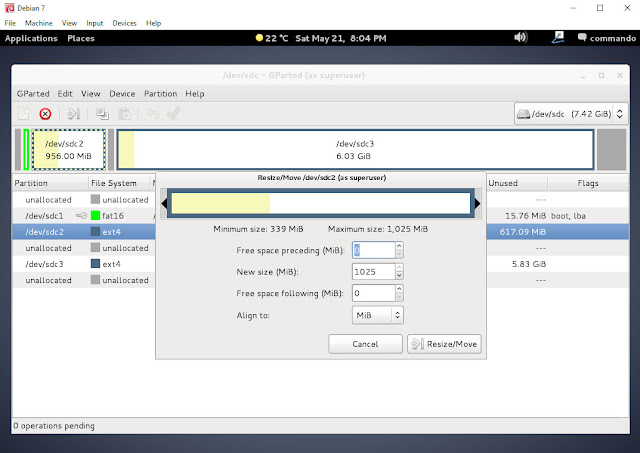This screenshot has height=453, width=640.
Task: Select the /dev/sdc3 partition row
Action: (320, 264)
